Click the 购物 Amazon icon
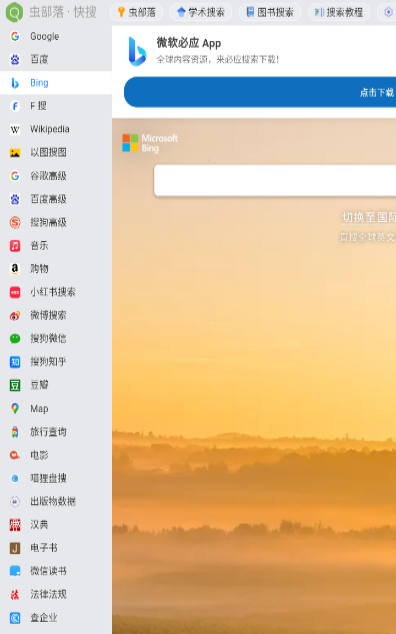Screen dimensions: 396x634 15,269
